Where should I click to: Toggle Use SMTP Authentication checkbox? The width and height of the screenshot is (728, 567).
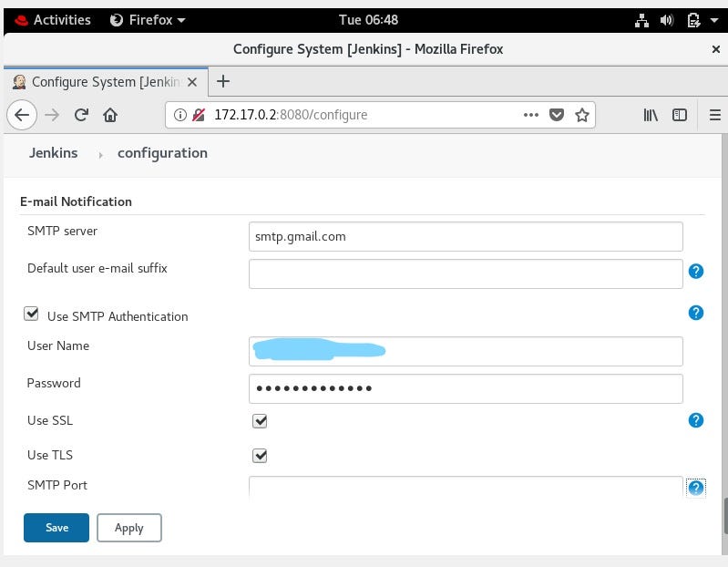[31, 314]
